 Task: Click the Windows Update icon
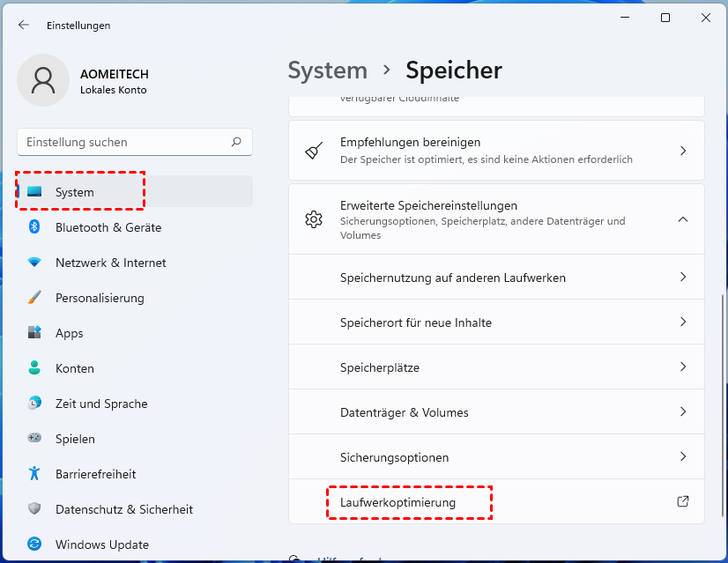point(34,544)
